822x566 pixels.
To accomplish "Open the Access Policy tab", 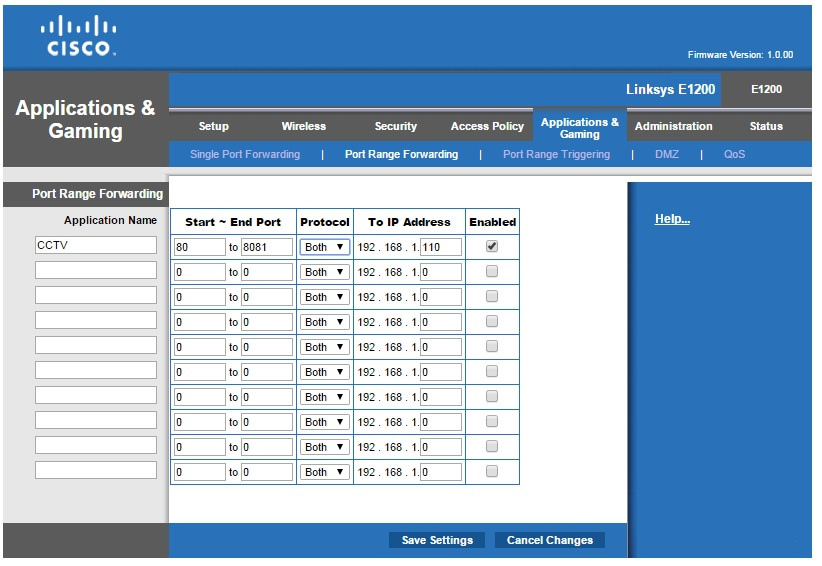I will (x=487, y=126).
